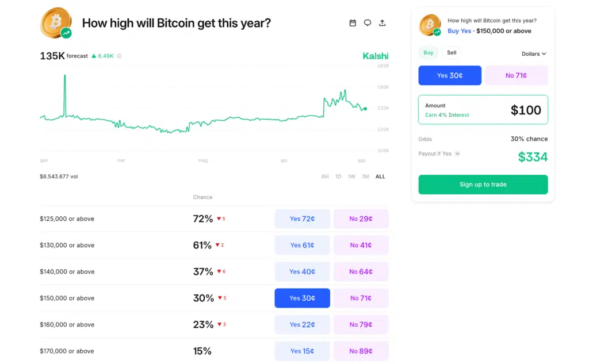Switch to the Sell tab

point(452,52)
